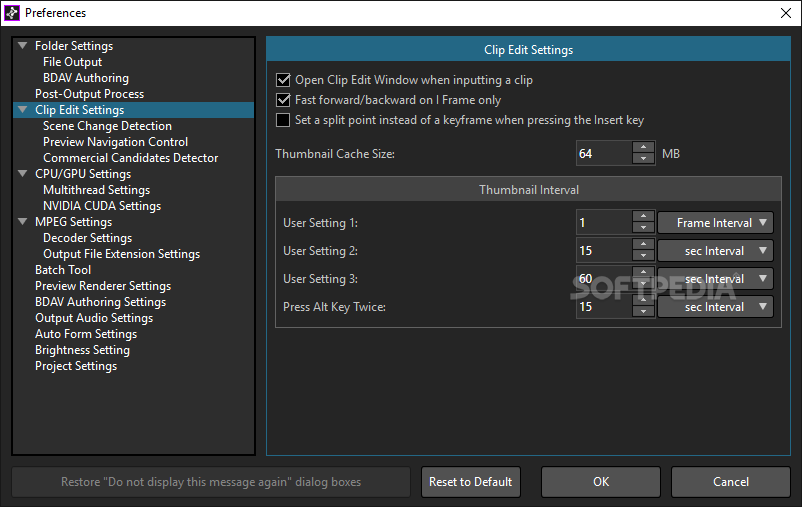Screen dimensions: 802x507
Task: Open the User Setting 1 Frame Interval dropdown
Action: 715,223
